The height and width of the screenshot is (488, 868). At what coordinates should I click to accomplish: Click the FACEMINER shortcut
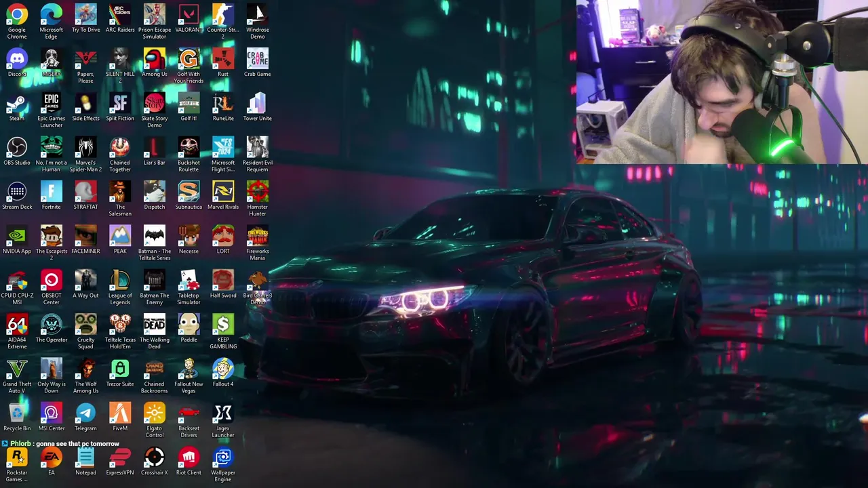tap(85, 236)
